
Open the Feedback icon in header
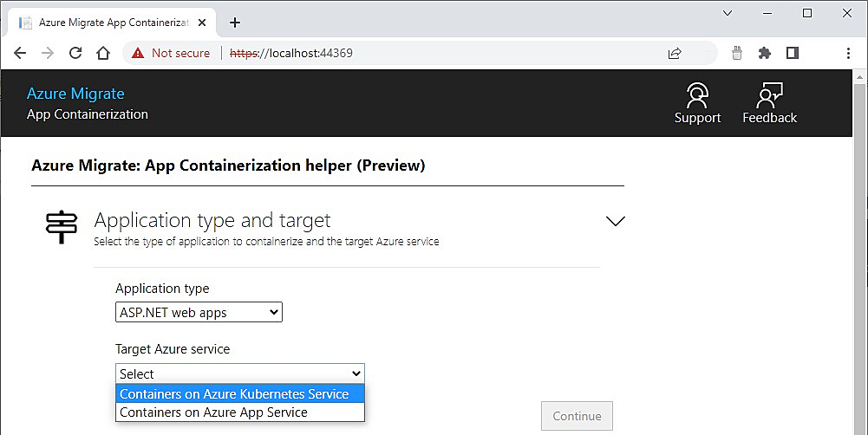(769, 103)
